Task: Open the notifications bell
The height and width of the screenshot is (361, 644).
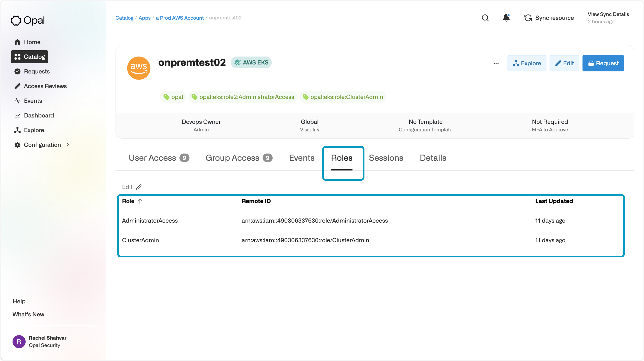Action: tap(506, 18)
